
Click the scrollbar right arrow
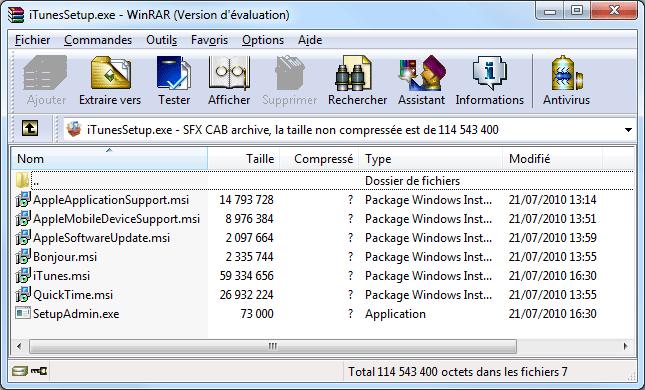[626, 346]
